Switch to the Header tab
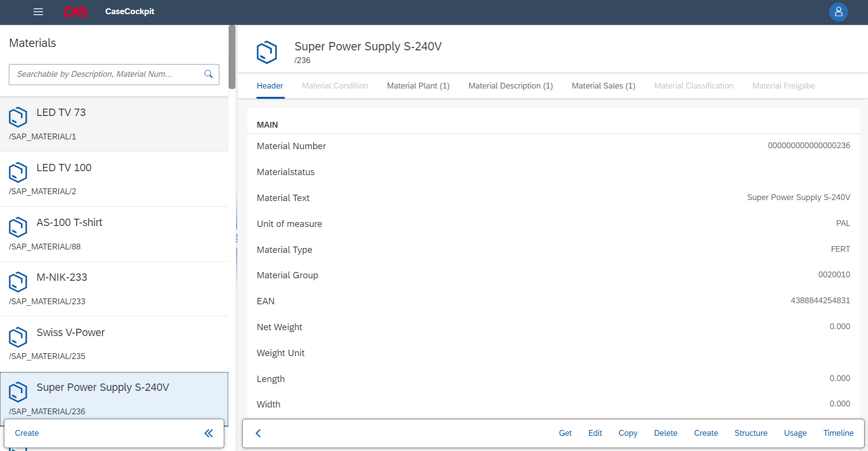The image size is (868, 451). click(x=270, y=86)
